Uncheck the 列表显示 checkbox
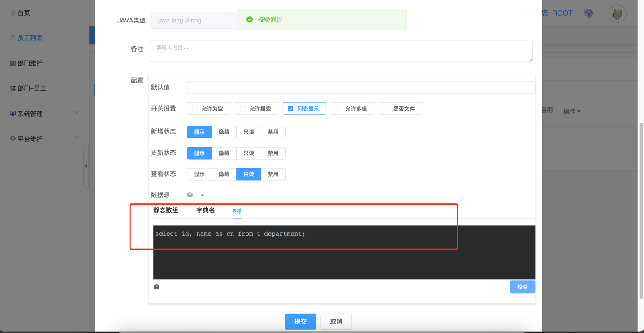Screen dimensions: 644x333 coord(290,109)
